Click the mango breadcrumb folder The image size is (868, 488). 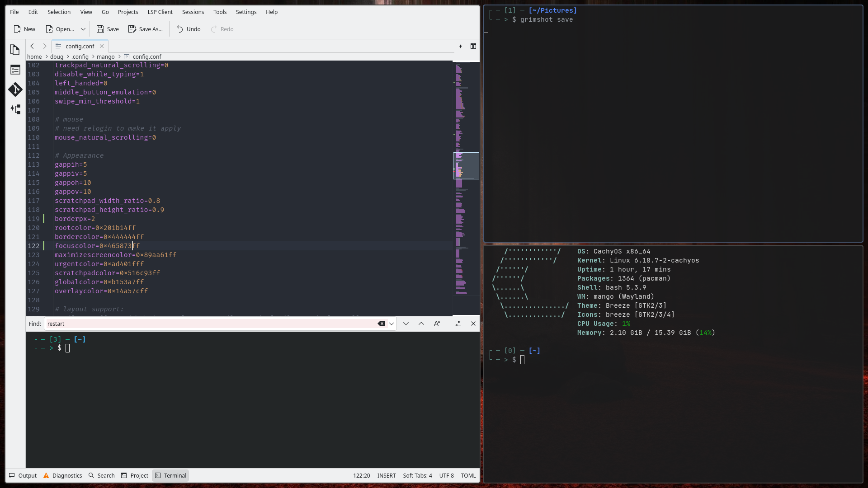pyautogui.click(x=105, y=56)
